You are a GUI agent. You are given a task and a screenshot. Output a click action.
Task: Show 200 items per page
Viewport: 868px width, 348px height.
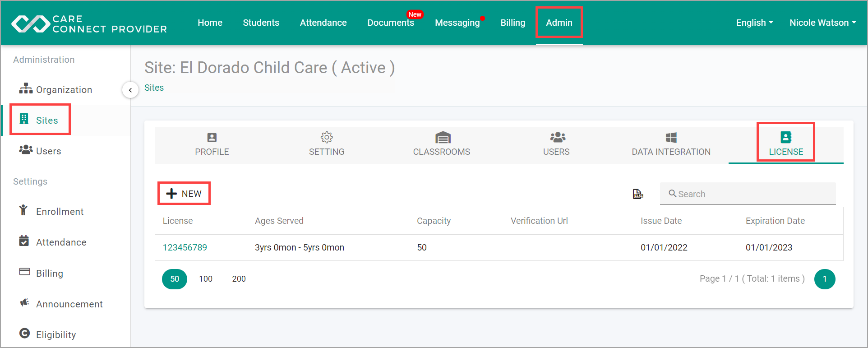pyautogui.click(x=239, y=279)
